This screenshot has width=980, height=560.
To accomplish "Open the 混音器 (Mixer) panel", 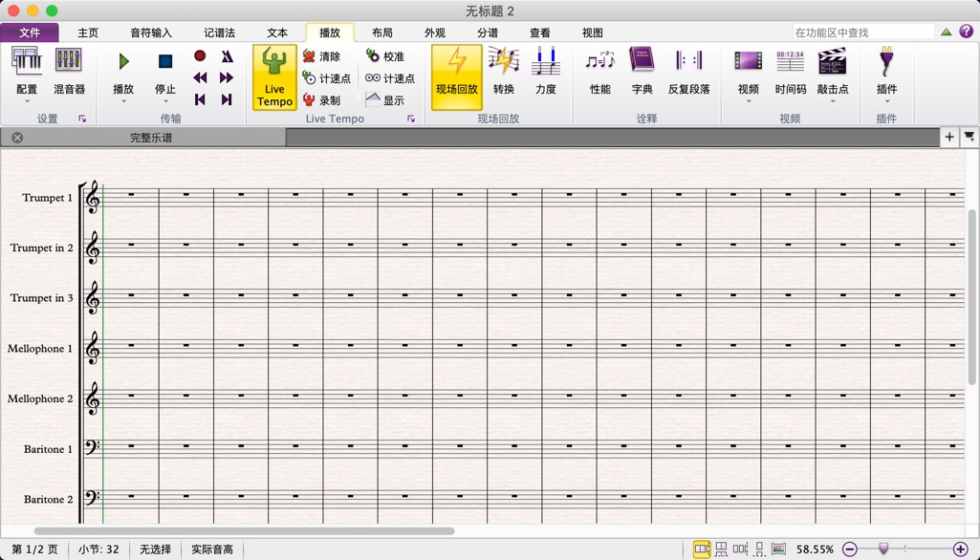I will (x=67, y=72).
